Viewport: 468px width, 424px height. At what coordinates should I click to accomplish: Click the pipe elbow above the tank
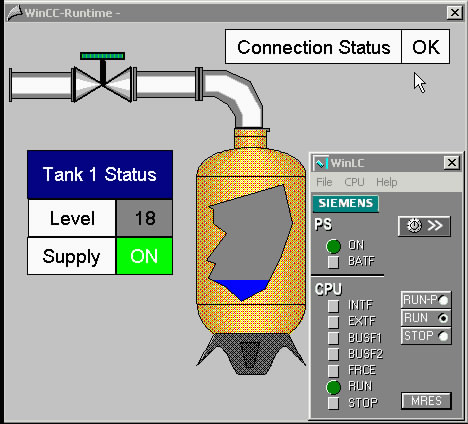tap(237, 98)
